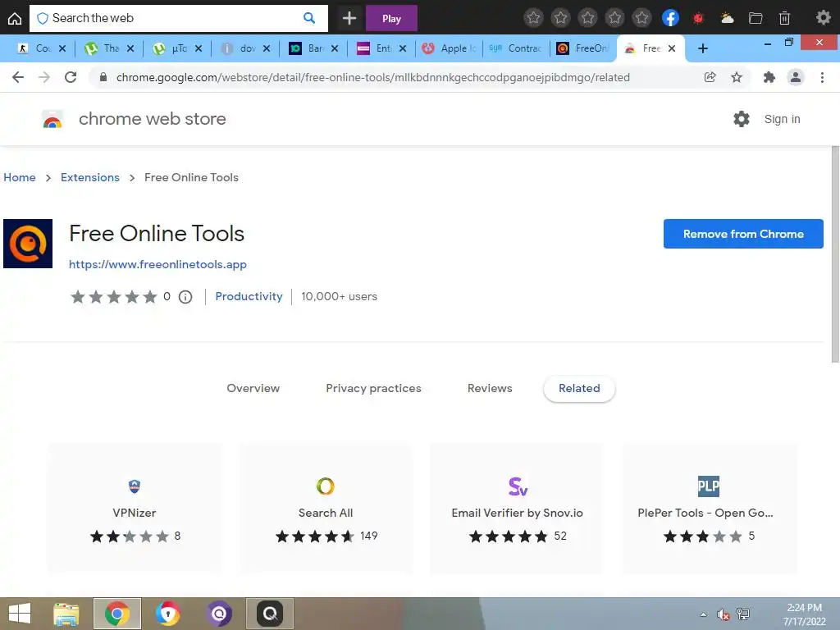Image resolution: width=840 pixels, height=630 pixels.
Task: Bookmark this page with the star icon
Action: tap(737, 77)
